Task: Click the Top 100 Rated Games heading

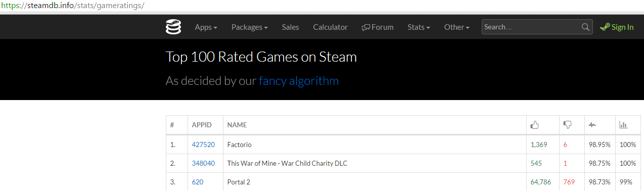Action: pos(261,57)
